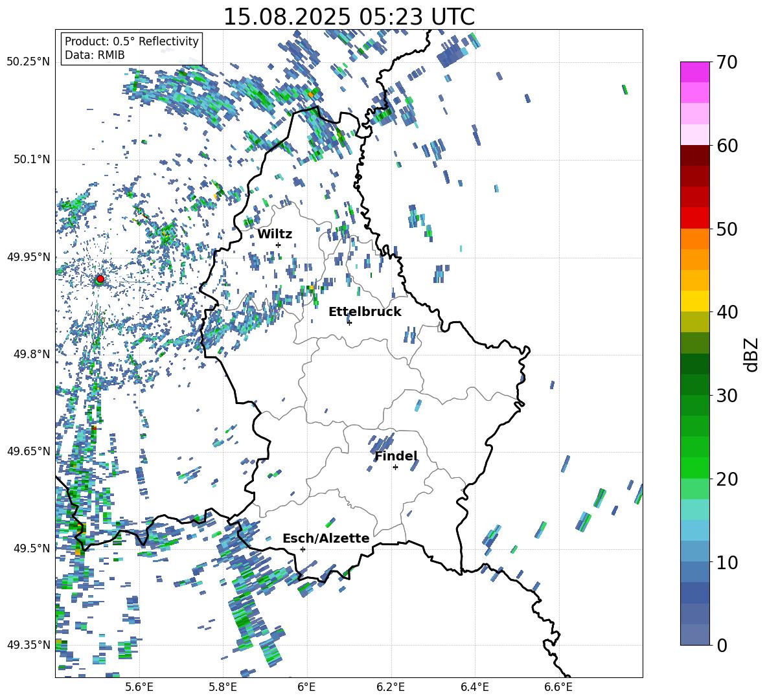This screenshot has height=700, width=767.
Task: Click the 49.95°N latitude tick label
Action: [x=29, y=256]
